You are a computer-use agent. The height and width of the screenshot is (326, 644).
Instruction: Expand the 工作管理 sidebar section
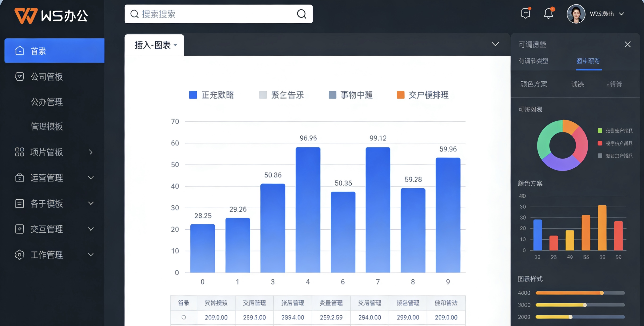[90, 255]
